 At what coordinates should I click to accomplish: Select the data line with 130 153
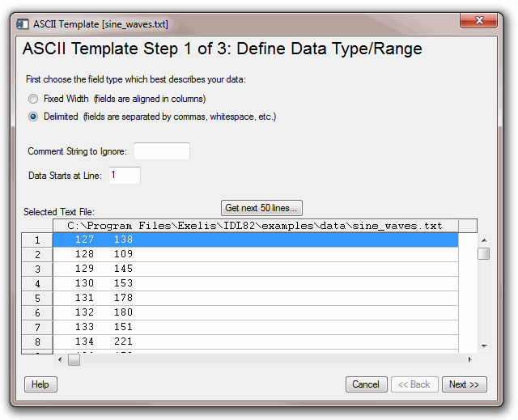[255, 283]
